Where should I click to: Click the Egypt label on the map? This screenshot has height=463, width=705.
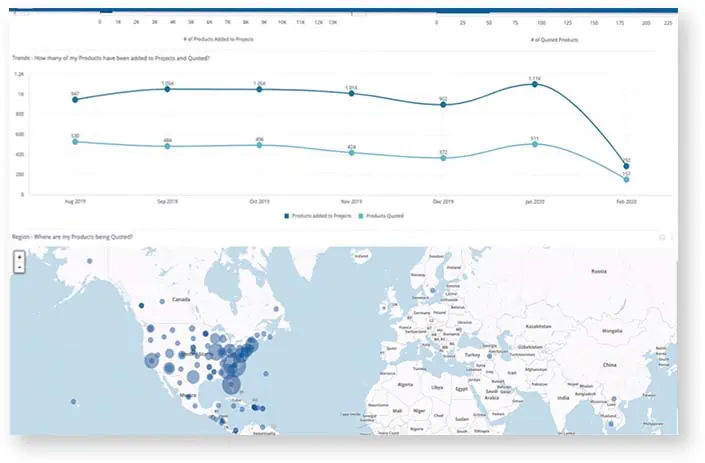[462, 389]
